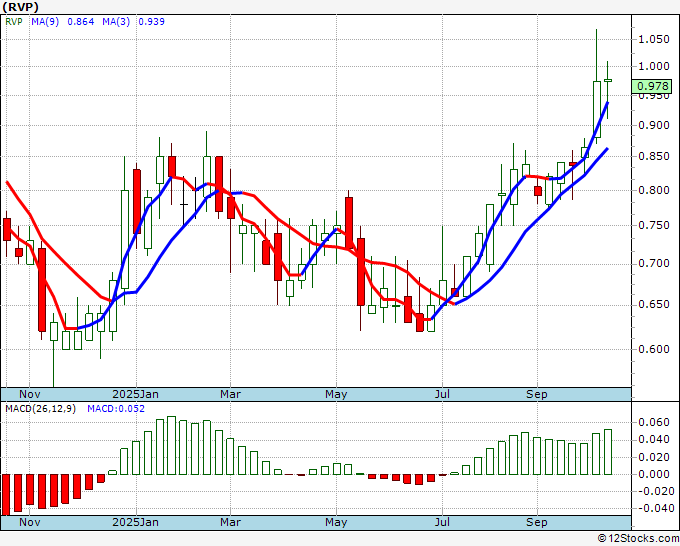Click the Nov label under the MACD panel

click(30, 522)
